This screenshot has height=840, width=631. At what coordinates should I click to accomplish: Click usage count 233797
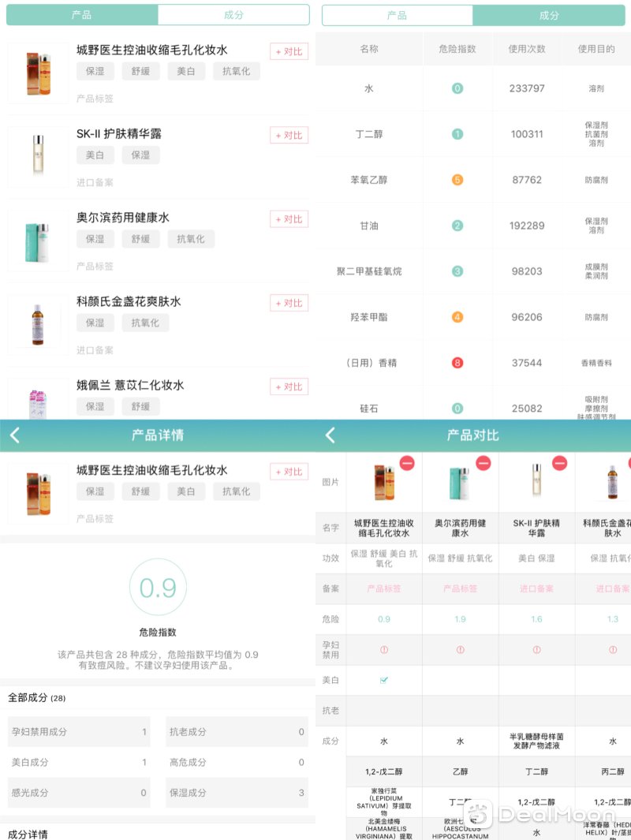[527, 88]
